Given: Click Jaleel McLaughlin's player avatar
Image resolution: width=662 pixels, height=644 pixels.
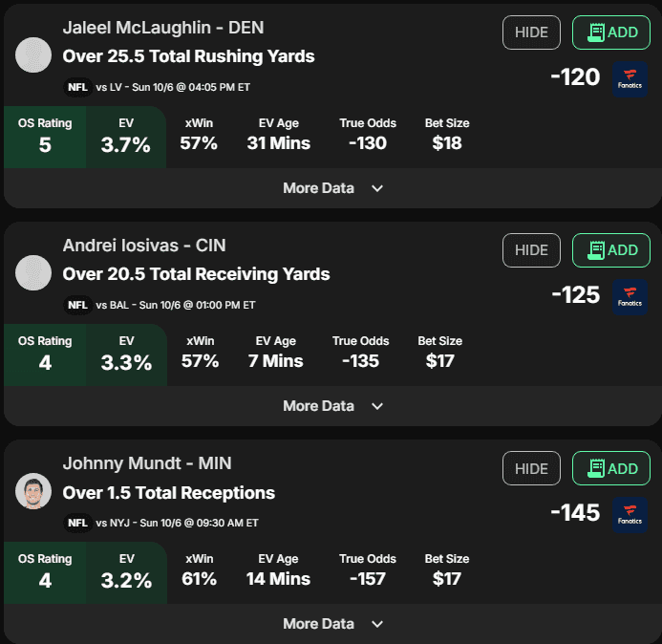Looking at the screenshot, I should pos(34,55).
